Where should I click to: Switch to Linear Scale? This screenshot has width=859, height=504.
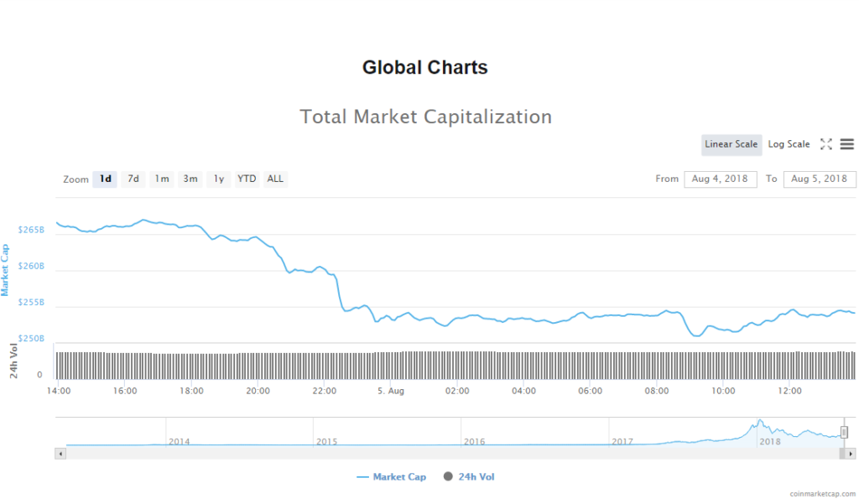pos(731,144)
